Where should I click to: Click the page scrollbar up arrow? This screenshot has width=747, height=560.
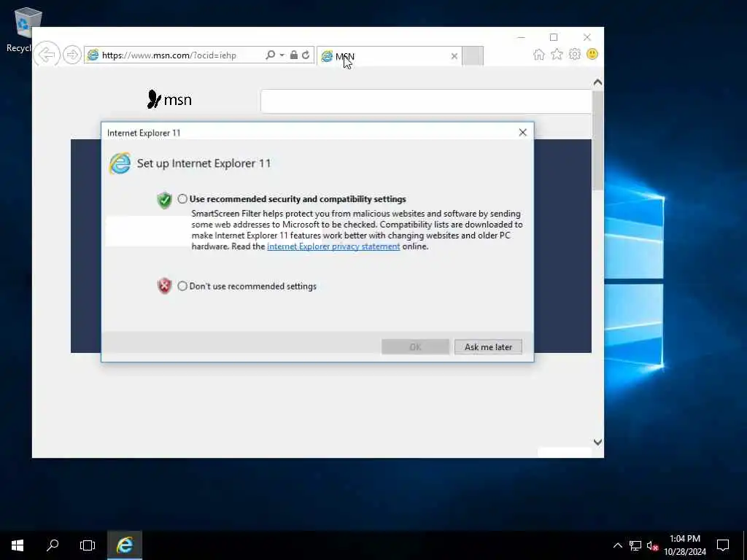coord(597,82)
